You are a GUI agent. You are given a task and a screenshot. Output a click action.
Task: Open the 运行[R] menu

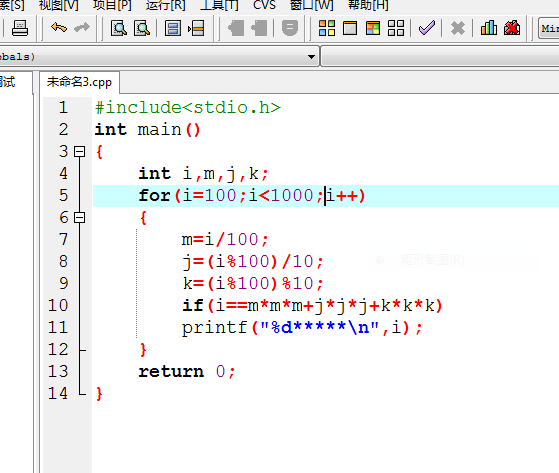[x=165, y=5]
